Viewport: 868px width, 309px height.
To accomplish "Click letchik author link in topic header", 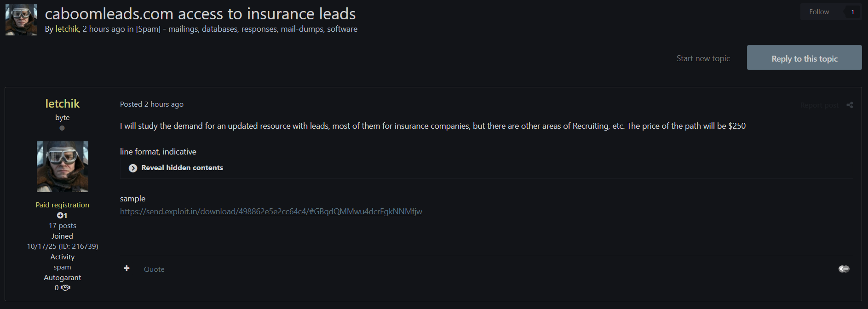I will point(67,29).
